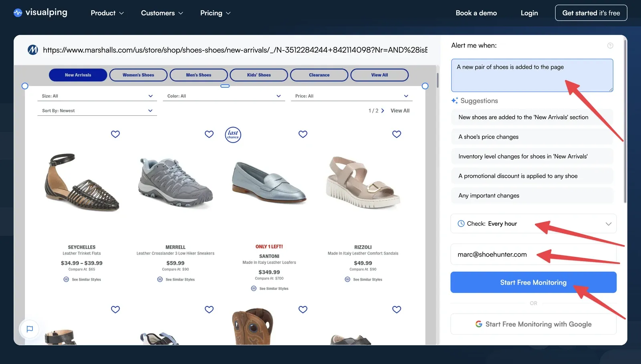The width and height of the screenshot is (641, 364).
Task: Favorite the Rizzoli Comfort Sandals heart
Action: coord(397,134)
